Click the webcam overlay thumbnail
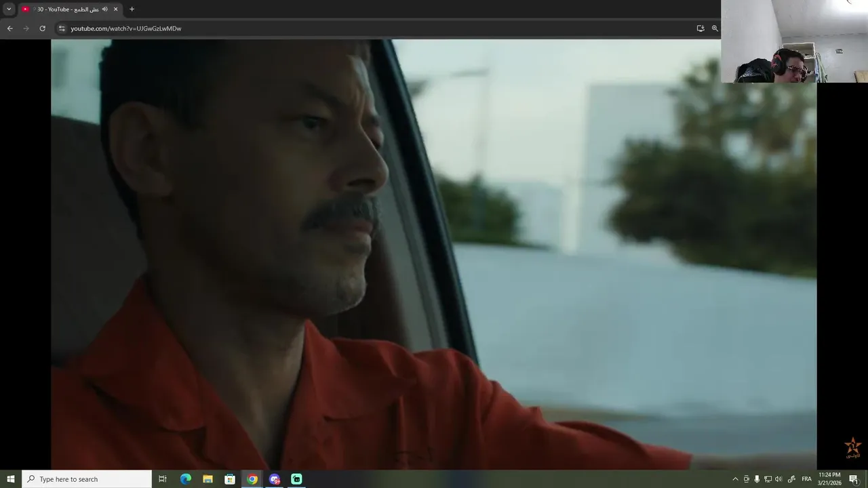The width and height of the screenshot is (868, 488). 794,41
